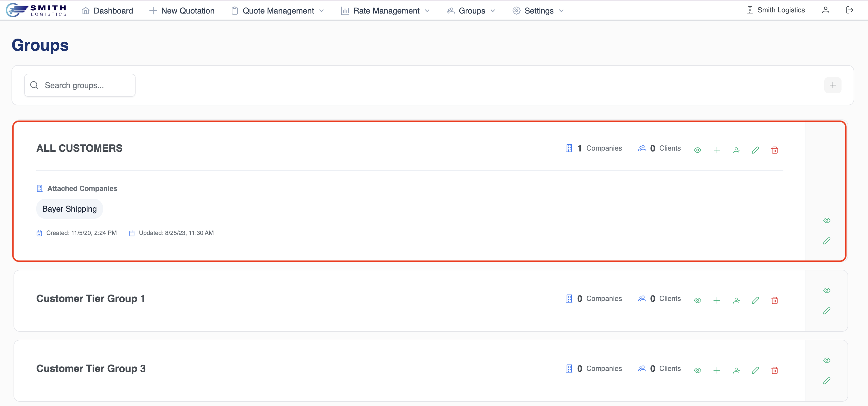Delete Customer Tier Group 3 with trash icon
The image size is (868, 406).
[x=774, y=370]
